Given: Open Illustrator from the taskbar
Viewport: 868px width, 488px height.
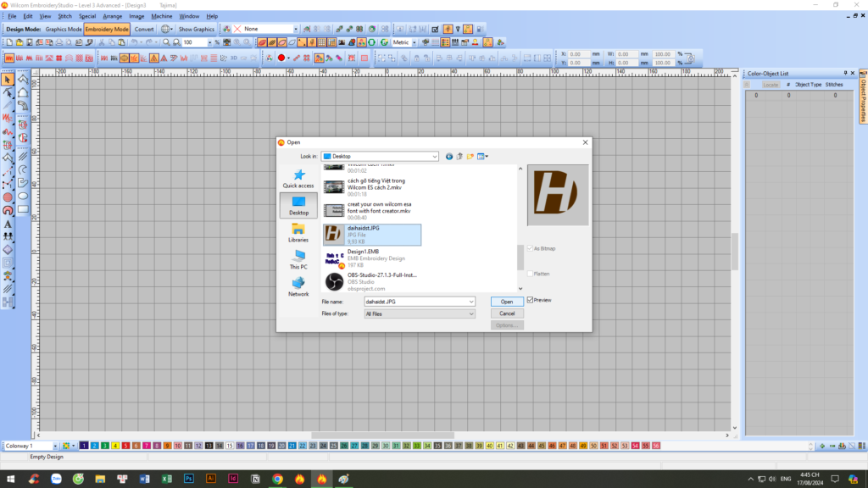Looking at the screenshot, I should (x=211, y=479).
